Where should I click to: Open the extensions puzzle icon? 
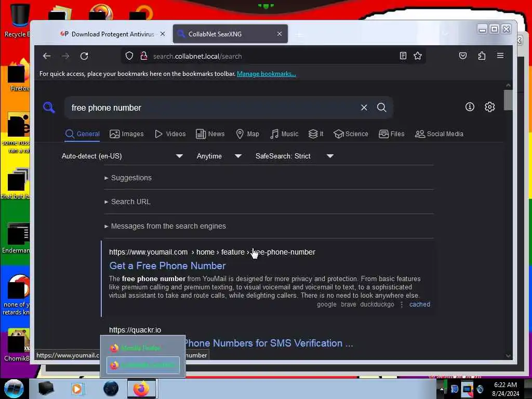pos(482,56)
